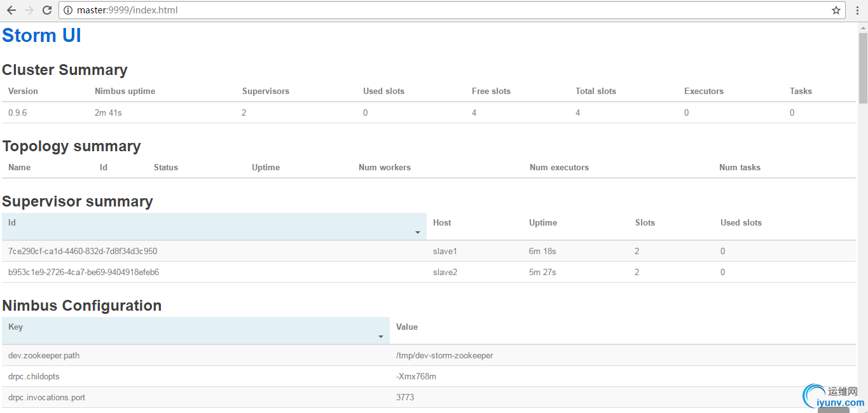Click Free slots value 4
This screenshot has width=868, height=413.
474,112
